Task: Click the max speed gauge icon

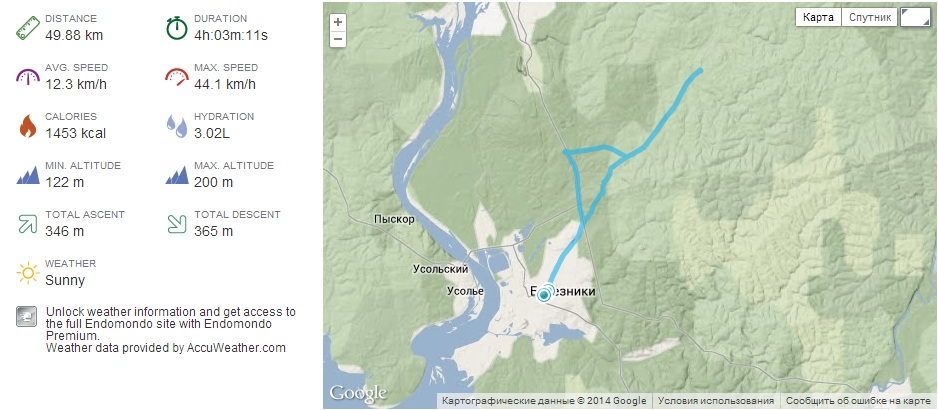Action: click(177, 76)
